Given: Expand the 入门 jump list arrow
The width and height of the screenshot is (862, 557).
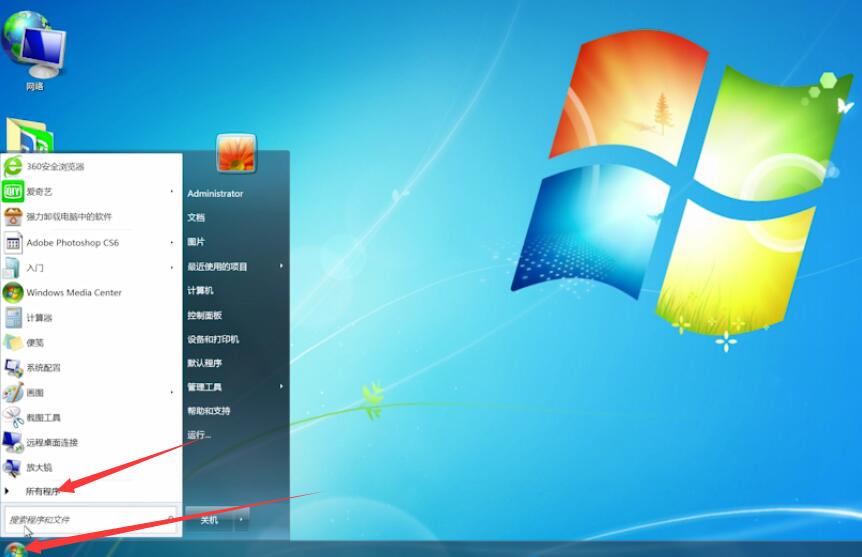Looking at the screenshot, I should (172, 268).
